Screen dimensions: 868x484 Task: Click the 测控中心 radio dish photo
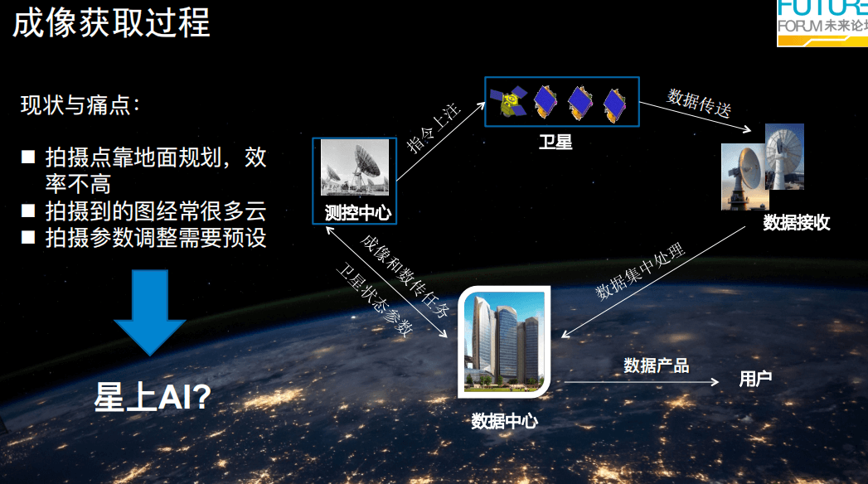pyautogui.click(x=355, y=167)
